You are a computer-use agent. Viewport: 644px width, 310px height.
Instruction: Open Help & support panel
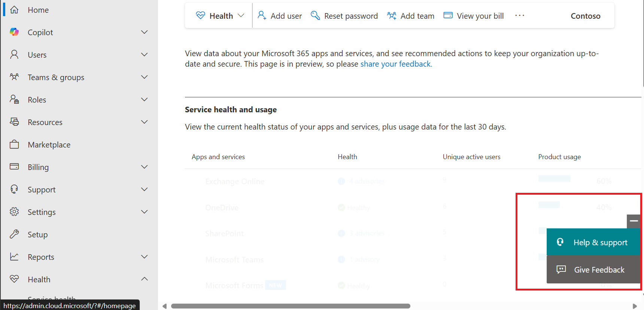[x=593, y=242]
